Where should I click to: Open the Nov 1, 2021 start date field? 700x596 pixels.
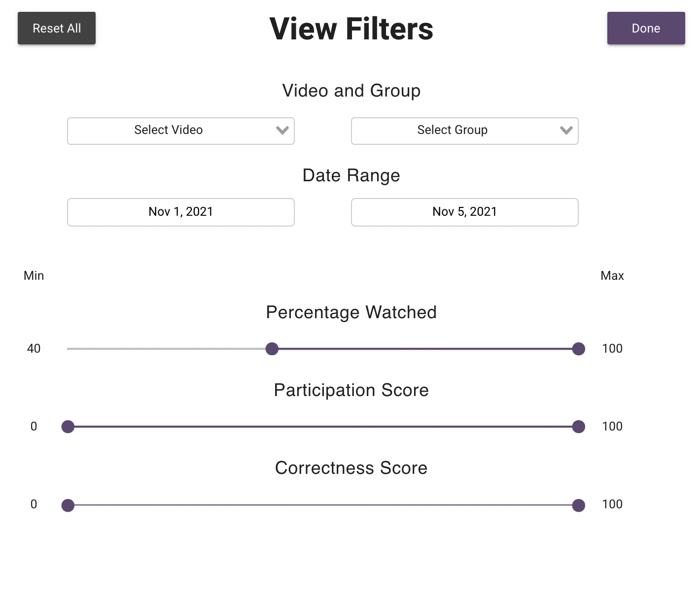[181, 212]
